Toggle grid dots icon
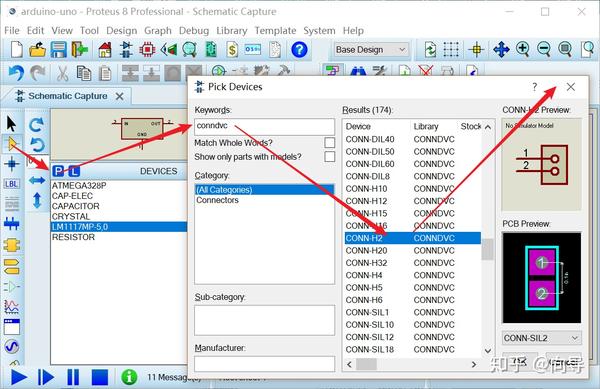The image size is (600, 389). click(x=451, y=50)
